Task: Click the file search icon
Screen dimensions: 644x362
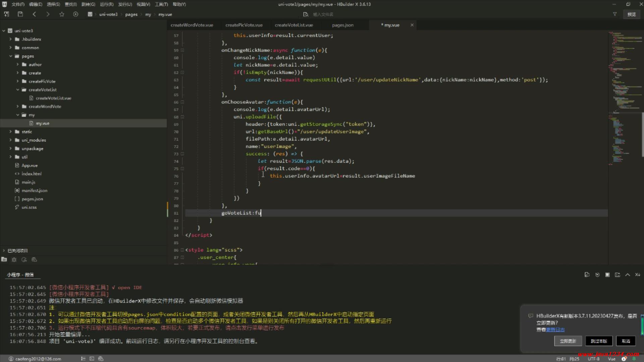Action: [306, 14]
